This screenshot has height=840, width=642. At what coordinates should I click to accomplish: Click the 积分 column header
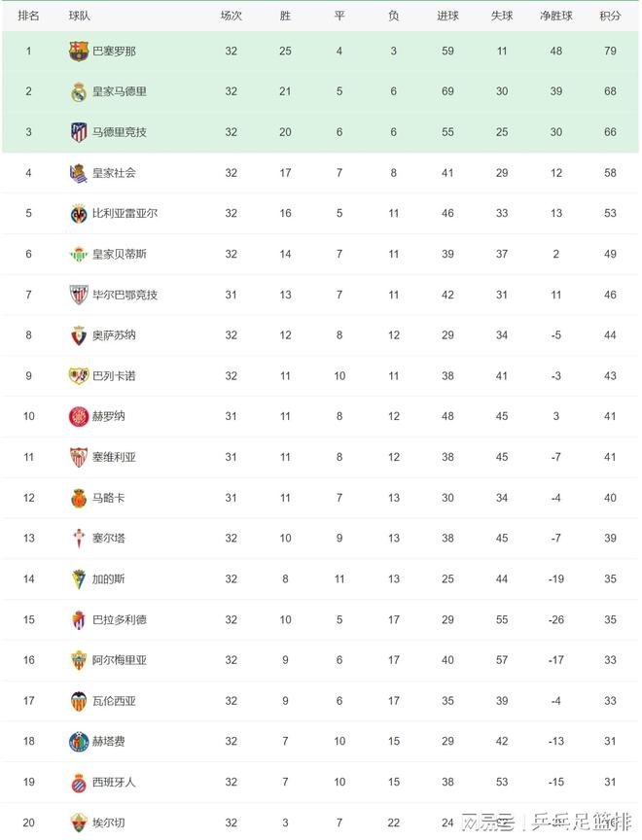point(610,16)
